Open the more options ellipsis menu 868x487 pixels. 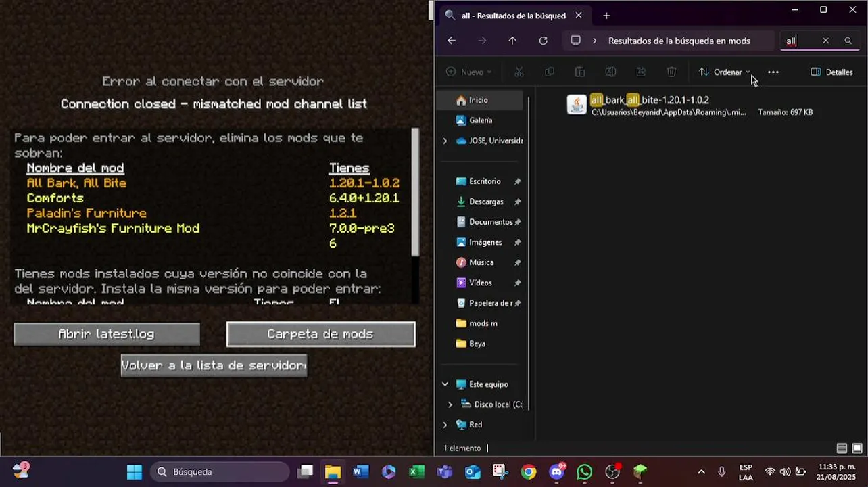pyautogui.click(x=773, y=72)
